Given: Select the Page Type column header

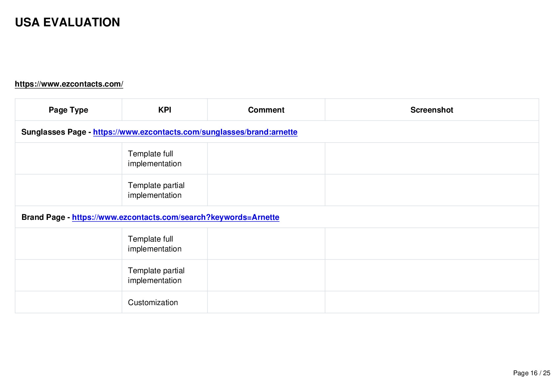Looking at the screenshot, I should tap(68, 110).
